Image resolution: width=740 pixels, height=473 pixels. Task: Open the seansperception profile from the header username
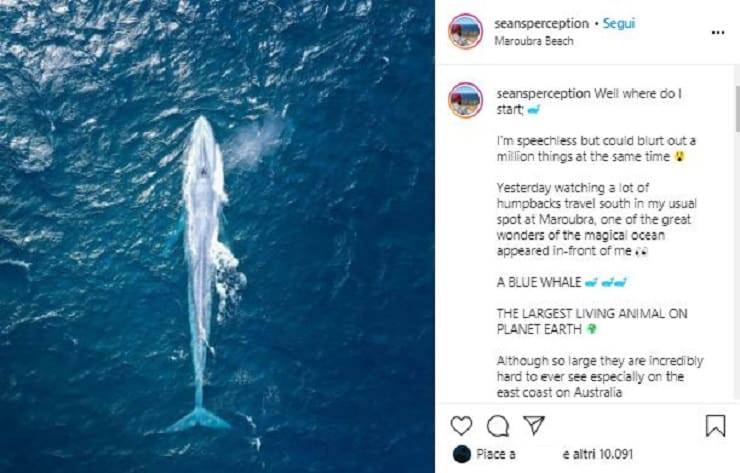point(541,23)
